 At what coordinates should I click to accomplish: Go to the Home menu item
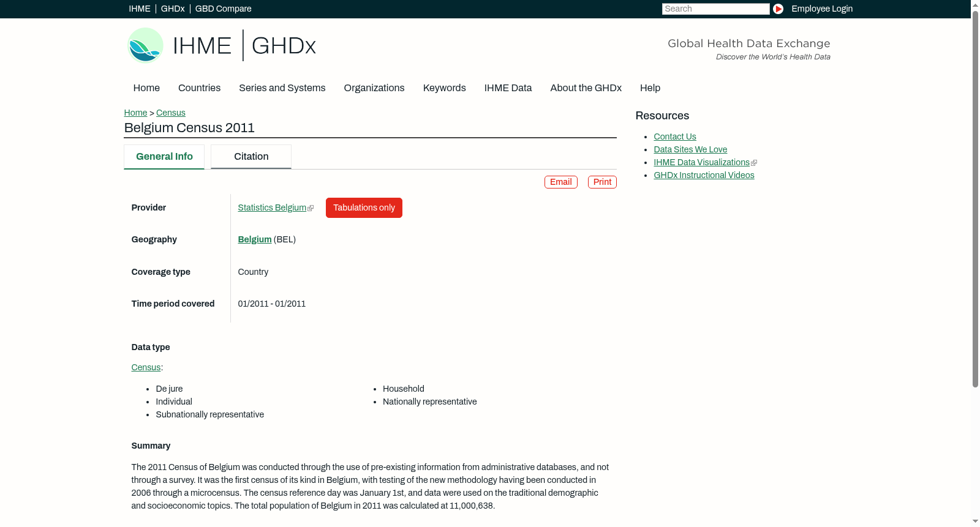click(146, 88)
